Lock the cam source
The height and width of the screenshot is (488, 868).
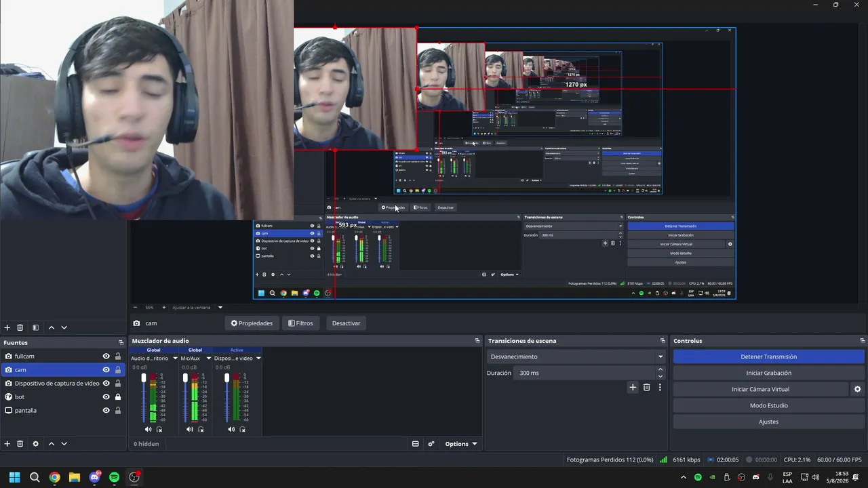(118, 370)
